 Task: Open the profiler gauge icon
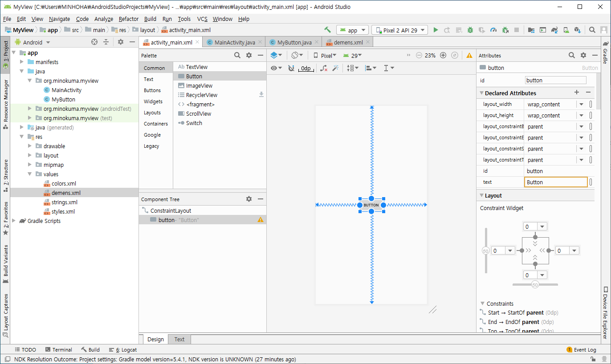tap(493, 30)
